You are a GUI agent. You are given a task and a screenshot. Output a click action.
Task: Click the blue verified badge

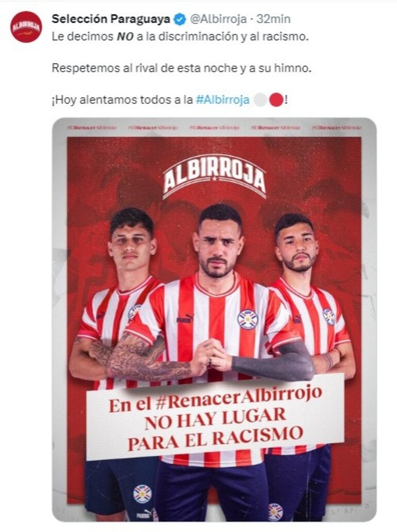180,20
